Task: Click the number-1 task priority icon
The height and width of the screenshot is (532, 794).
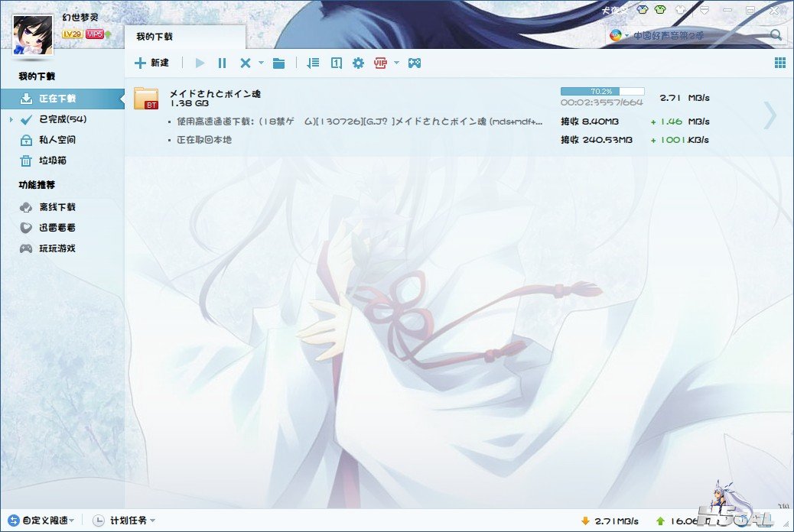Action: click(337, 63)
